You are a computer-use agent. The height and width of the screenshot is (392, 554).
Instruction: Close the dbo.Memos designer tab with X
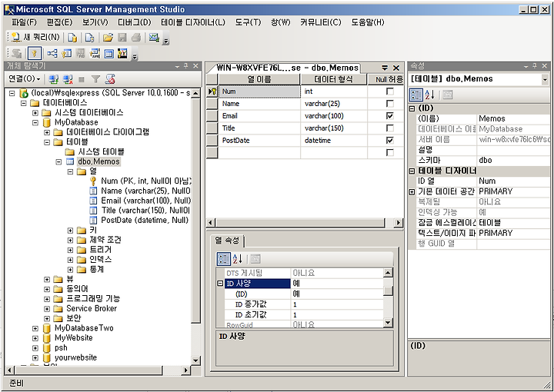point(396,68)
